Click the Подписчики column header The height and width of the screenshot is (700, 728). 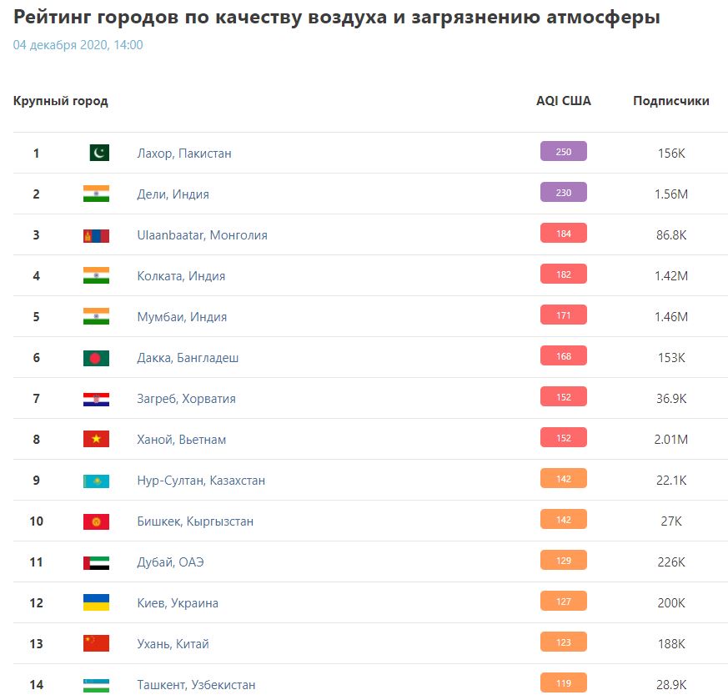[671, 101]
